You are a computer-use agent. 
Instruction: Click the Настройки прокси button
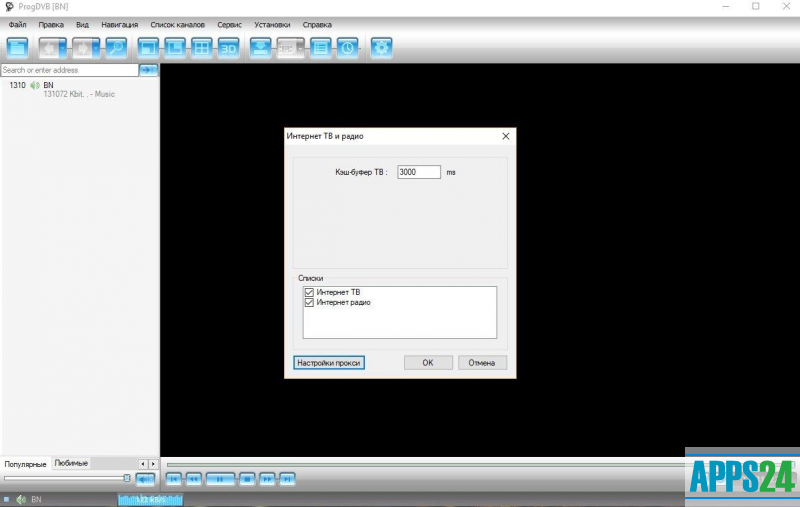[329, 363]
